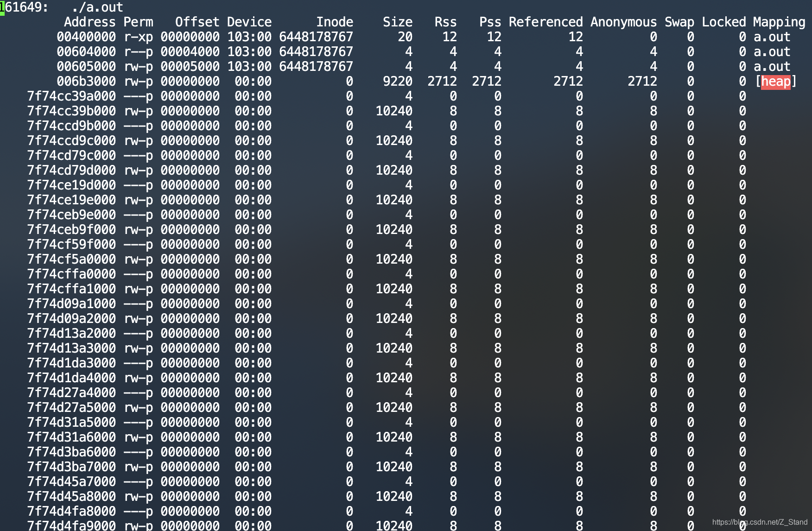The height and width of the screenshot is (531, 812).
Task: Click the size value 20
Action: tap(405, 37)
